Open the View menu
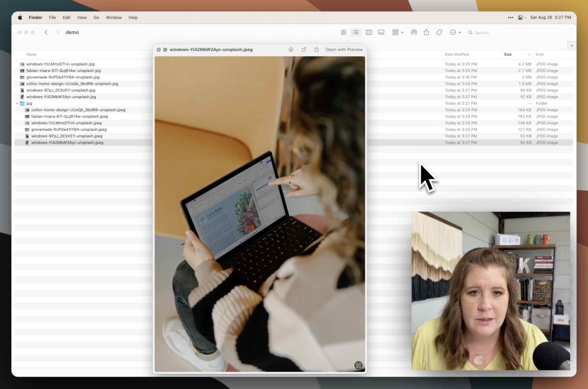This screenshot has height=389, width=588. (82, 17)
